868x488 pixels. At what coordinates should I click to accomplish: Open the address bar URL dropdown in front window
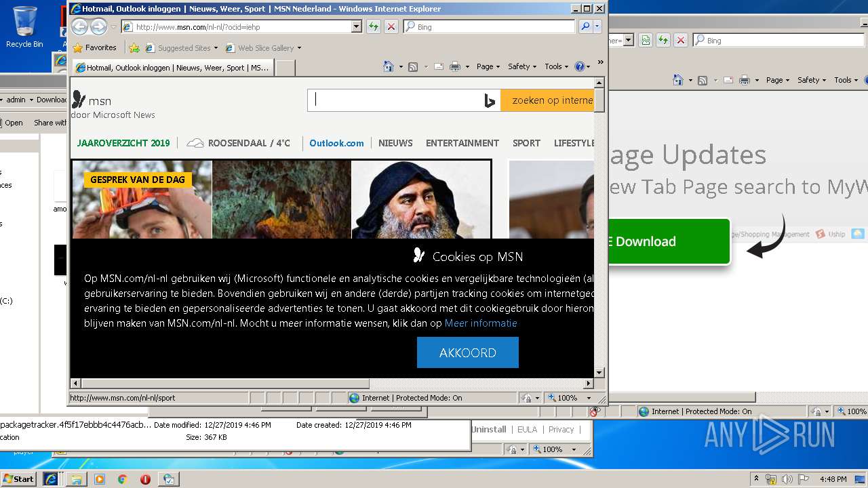pos(357,26)
